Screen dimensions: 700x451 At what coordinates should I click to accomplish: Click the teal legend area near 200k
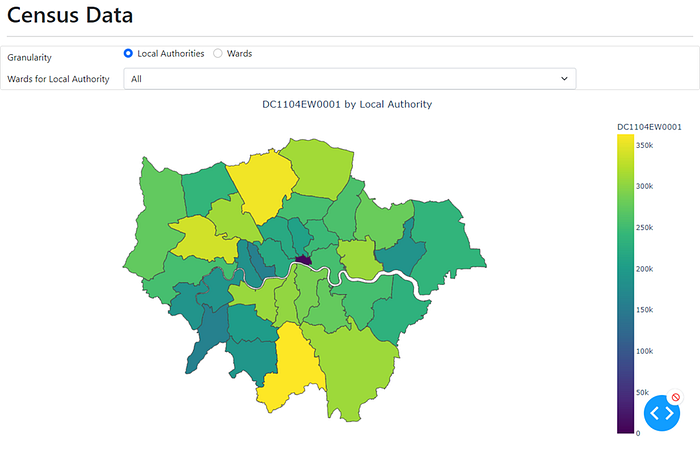point(625,268)
